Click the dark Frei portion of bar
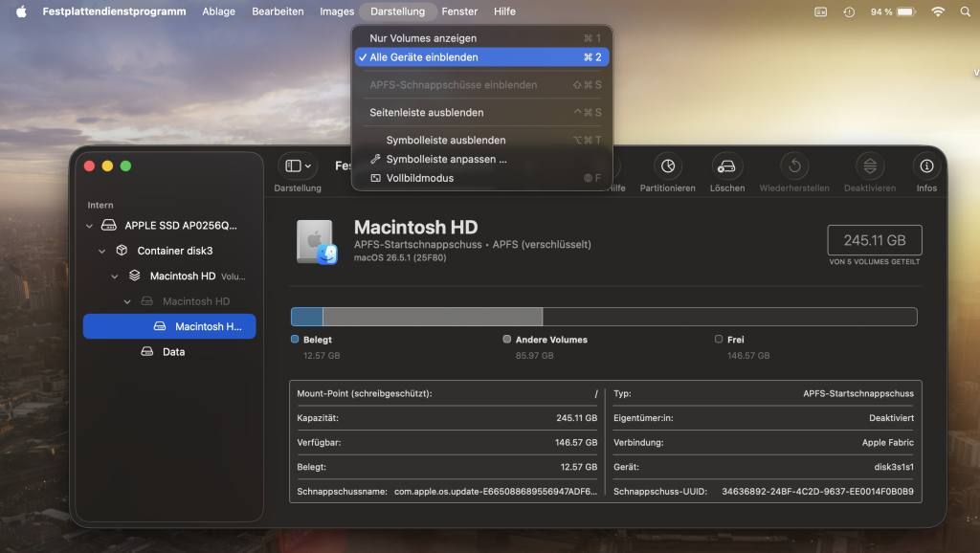Image resolution: width=980 pixels, height=553 pixels. click(x=729, y=317)
